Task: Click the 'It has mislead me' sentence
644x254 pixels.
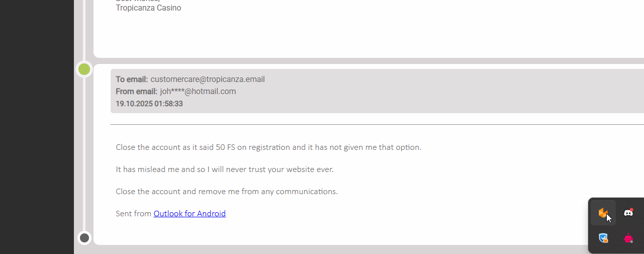Action: click(x=224, y=170)
